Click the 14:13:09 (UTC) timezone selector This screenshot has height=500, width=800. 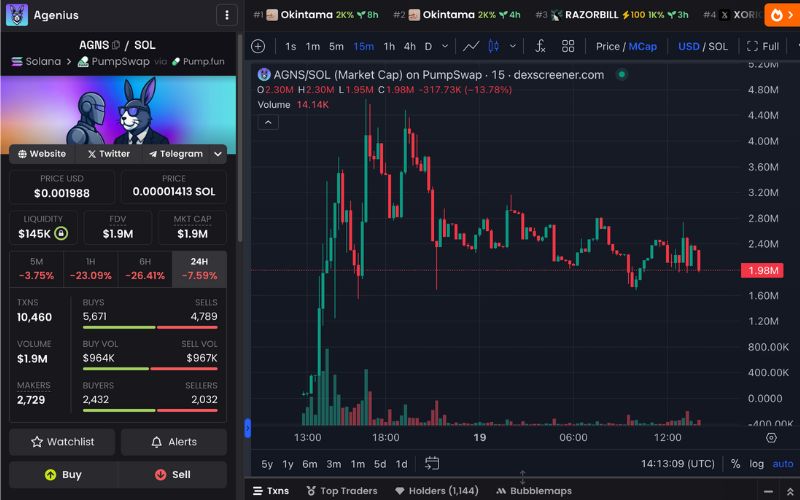click(x=678, y=464)
